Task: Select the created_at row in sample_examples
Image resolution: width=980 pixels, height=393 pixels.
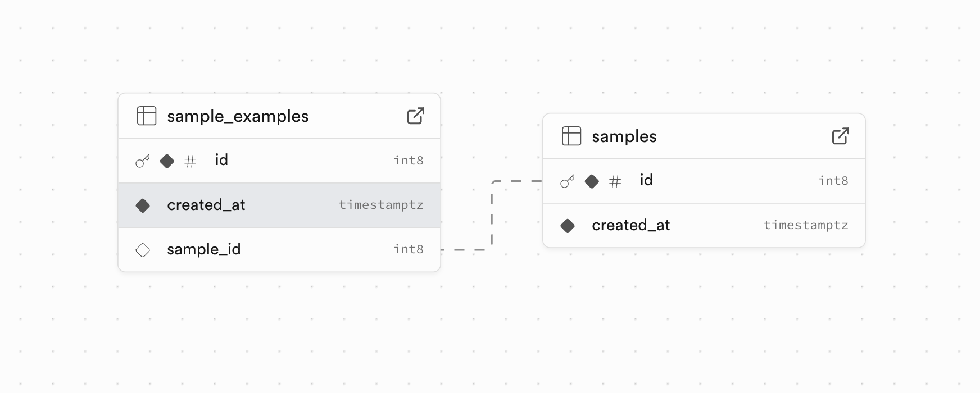Action: 279,205
